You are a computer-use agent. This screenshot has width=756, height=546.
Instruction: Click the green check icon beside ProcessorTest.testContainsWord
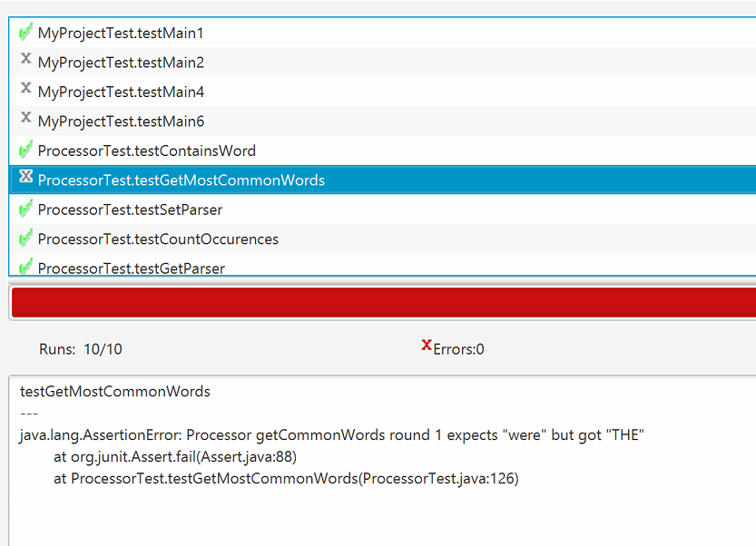tap(25, 150)
